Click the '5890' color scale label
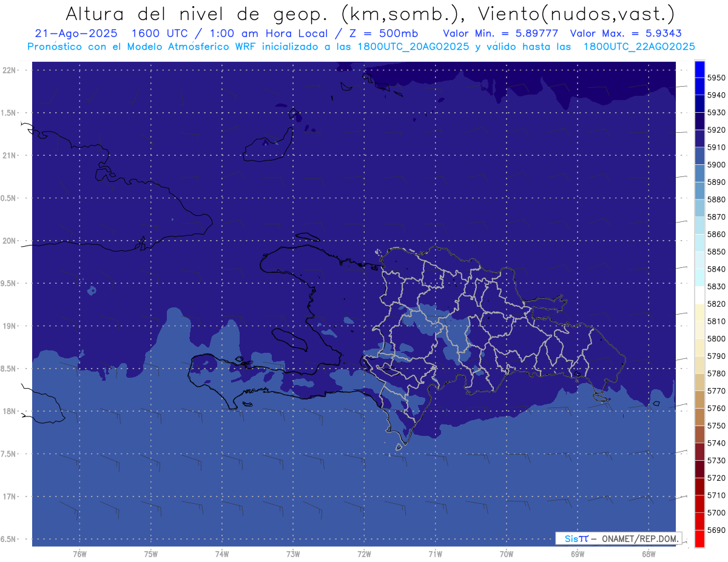 coord(716,182)
